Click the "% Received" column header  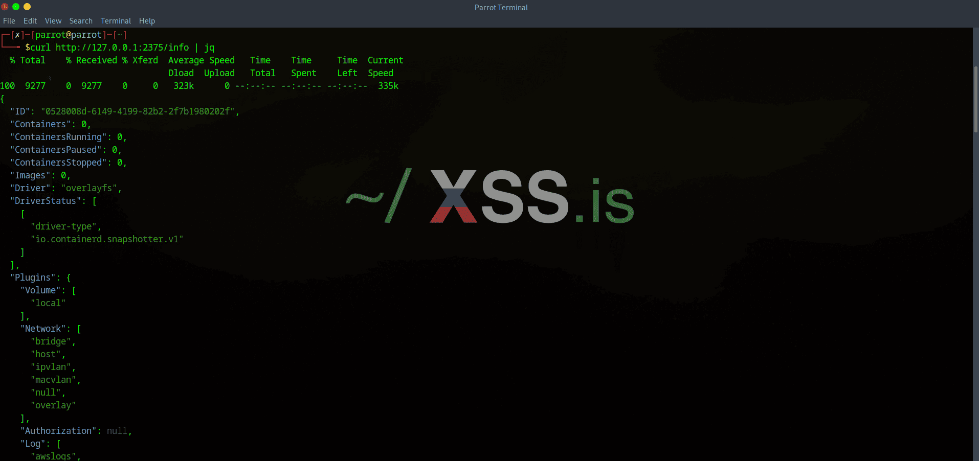pos(92,60)
